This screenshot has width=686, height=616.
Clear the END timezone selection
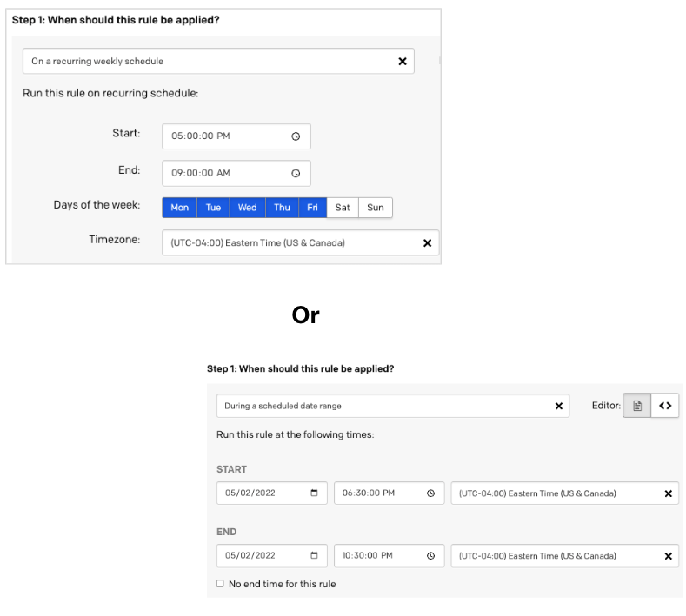pyautogui.click(x=668, y=556)
